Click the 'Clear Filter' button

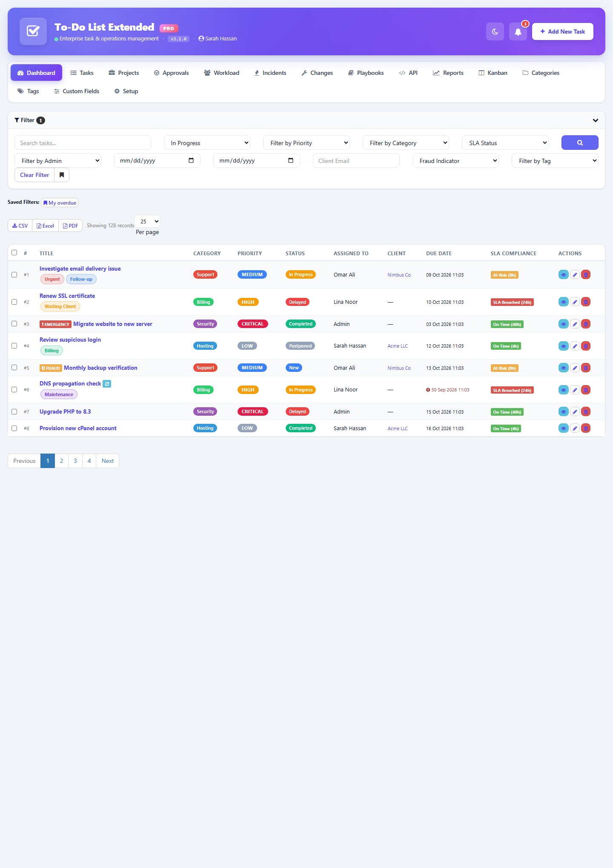(34, 175)
